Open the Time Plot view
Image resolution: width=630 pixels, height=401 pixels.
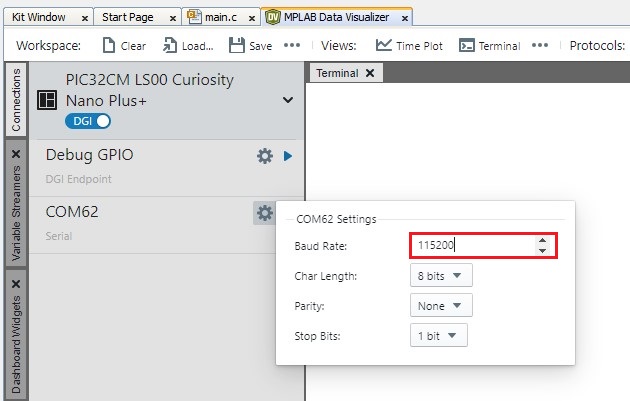click(384, 45)
